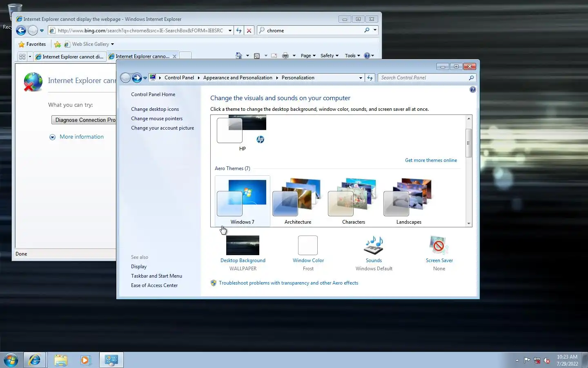Click Change mouse pointers link
Image resolution: width=588 pixels, height=368 pixels.
click(x=157, y=119)
